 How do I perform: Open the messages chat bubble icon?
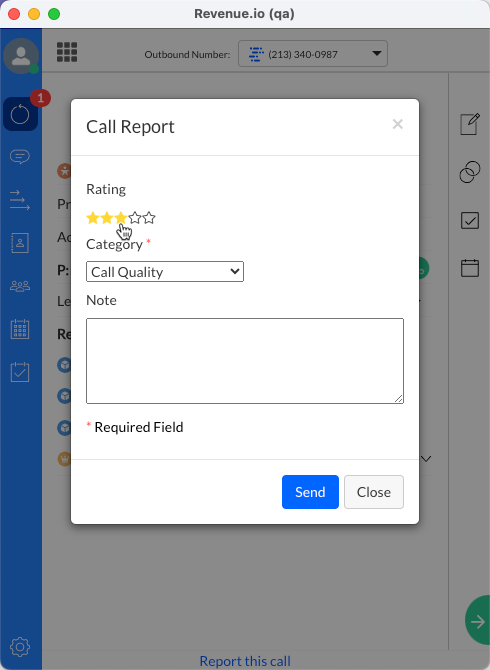[20, 157]
